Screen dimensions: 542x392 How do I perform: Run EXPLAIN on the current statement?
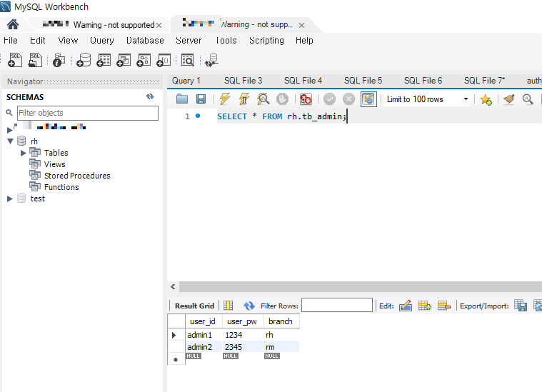click(x=263, y=99)
